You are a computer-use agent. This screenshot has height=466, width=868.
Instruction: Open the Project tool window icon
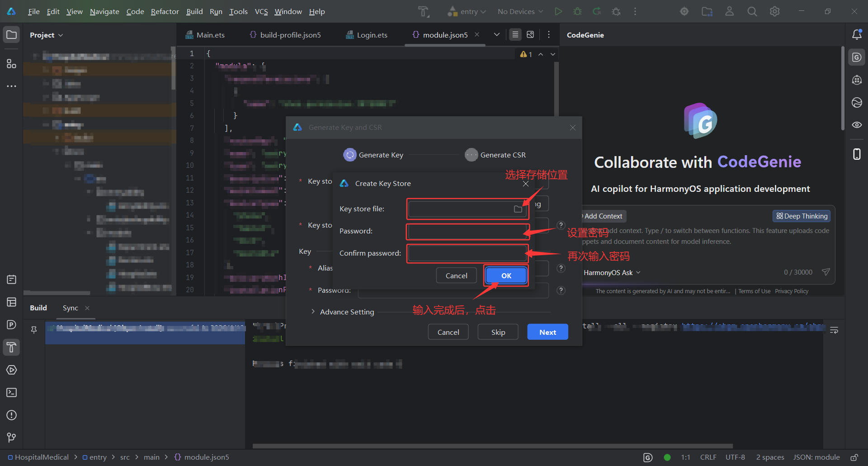[x=11, y=35]
